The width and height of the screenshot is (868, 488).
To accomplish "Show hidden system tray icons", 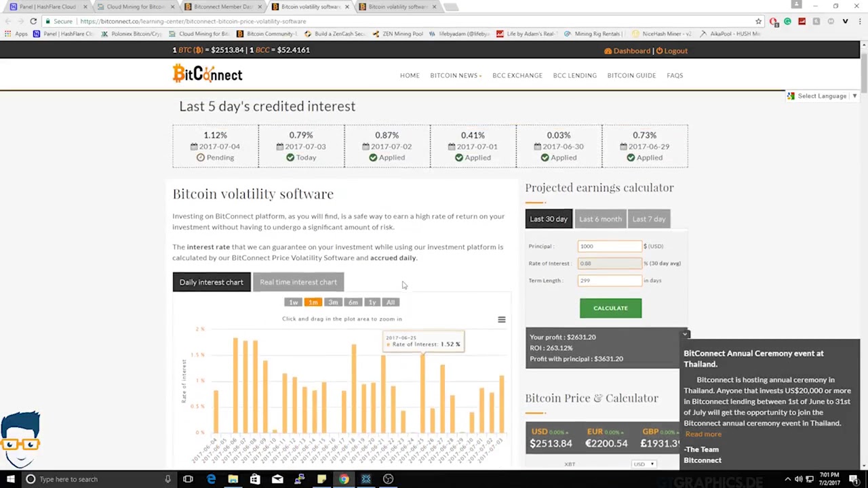I will pyautogui.click(x=788, y=479).
